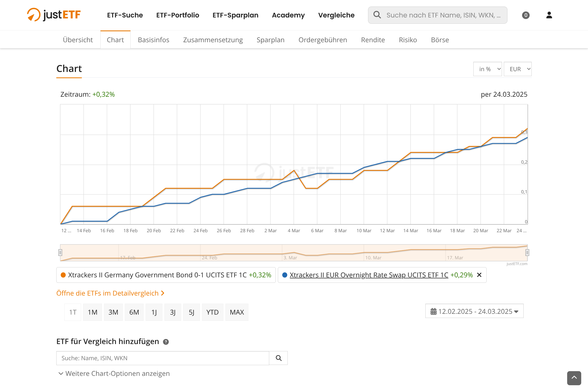Click the blue dot of Overnight Rate Swap legend
588x392 pixels.
coord(285,275)
